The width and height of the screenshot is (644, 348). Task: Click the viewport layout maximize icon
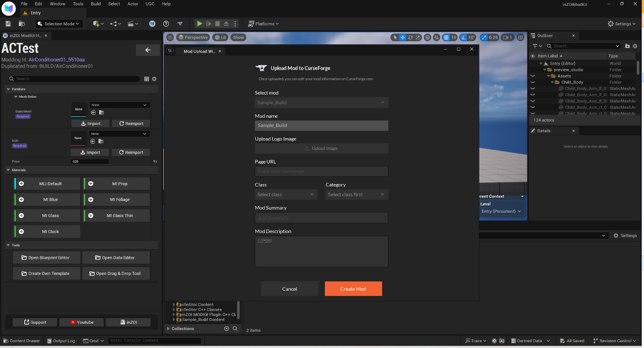[x=520, y=37]
